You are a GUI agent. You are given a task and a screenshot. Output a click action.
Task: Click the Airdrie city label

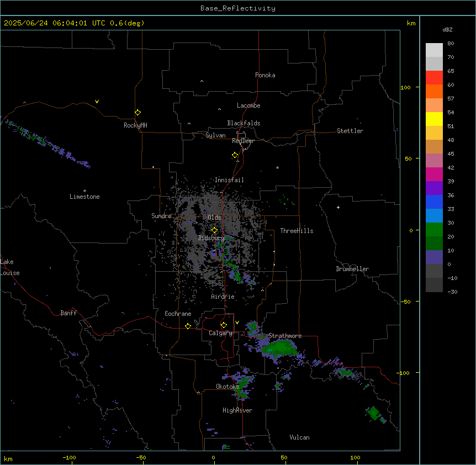pyautogui.click(x=223, y=297)
